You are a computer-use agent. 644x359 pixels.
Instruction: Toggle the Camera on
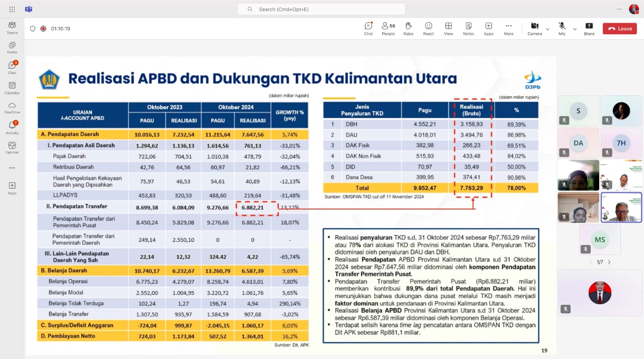[534, 28]
